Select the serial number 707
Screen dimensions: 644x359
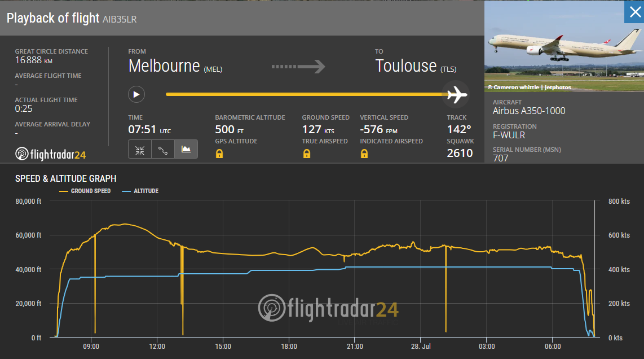point(501,158)
